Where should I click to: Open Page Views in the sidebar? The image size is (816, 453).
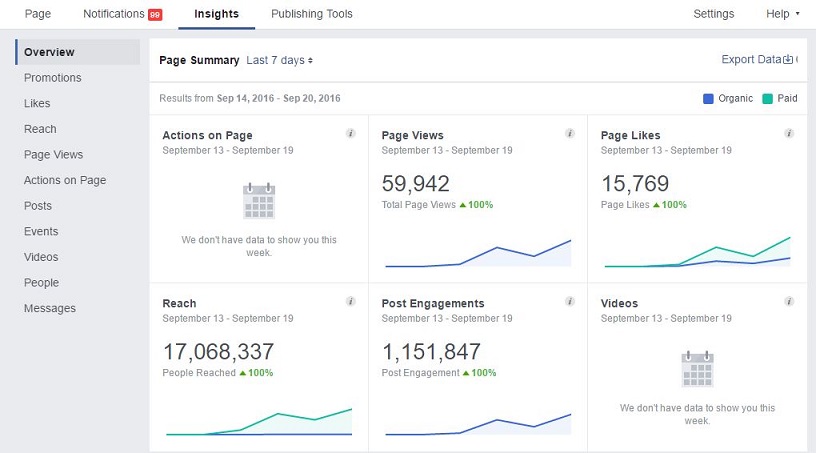(x=54, y=155)
